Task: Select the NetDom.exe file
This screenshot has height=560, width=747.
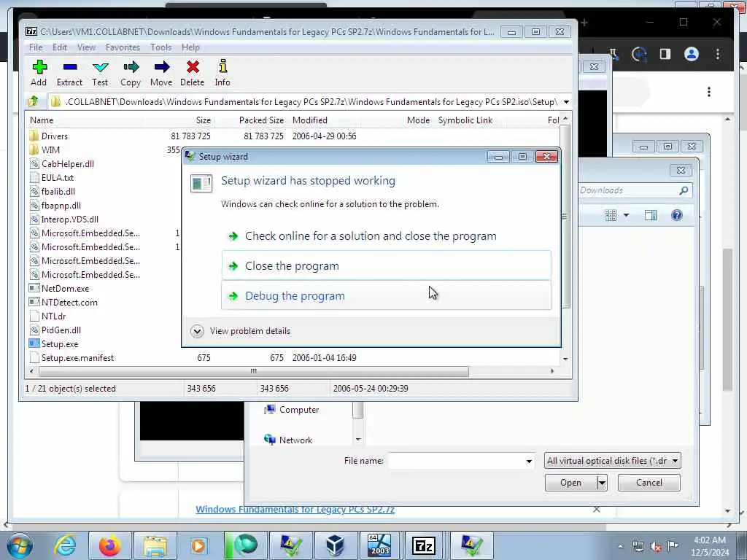Action: (x=65, y=289)
